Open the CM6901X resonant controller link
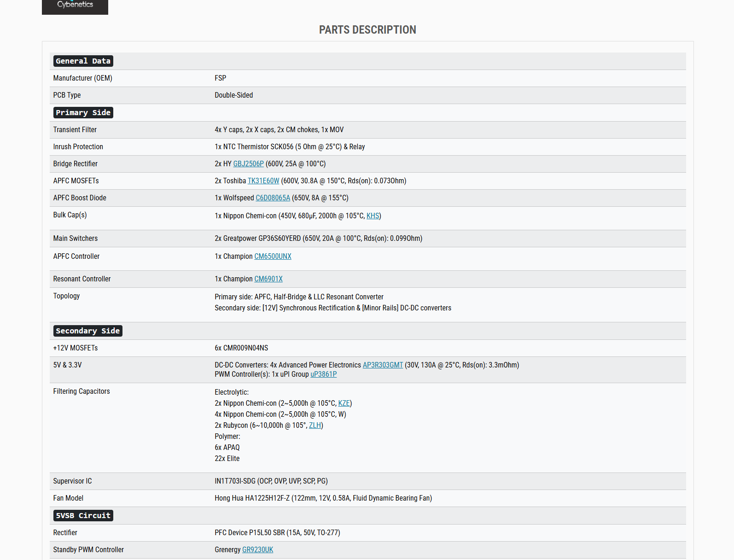The image size is (734, 560). [x=268, y=279]
